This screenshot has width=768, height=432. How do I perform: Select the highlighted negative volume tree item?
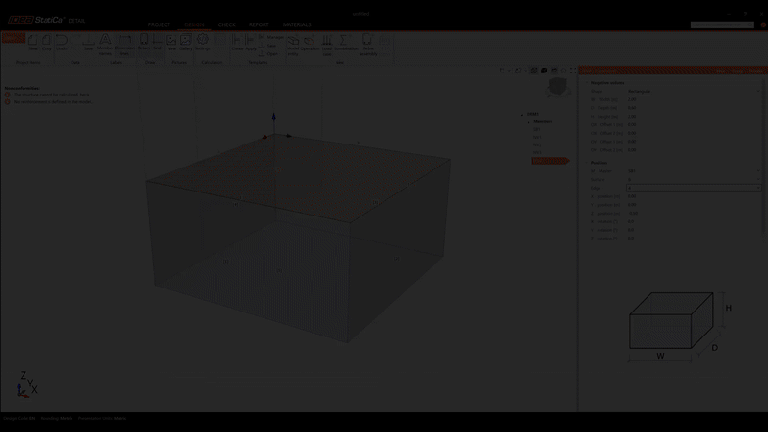[x=550, y=161]
